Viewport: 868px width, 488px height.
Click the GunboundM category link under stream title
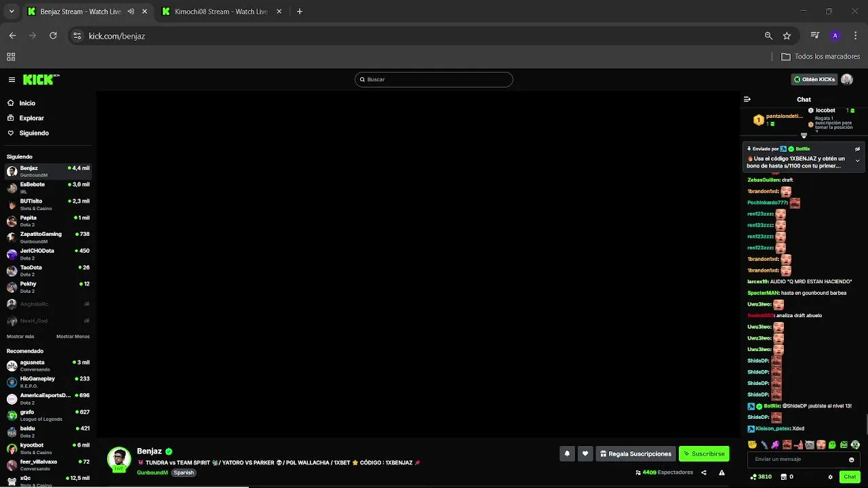[152, 472]
